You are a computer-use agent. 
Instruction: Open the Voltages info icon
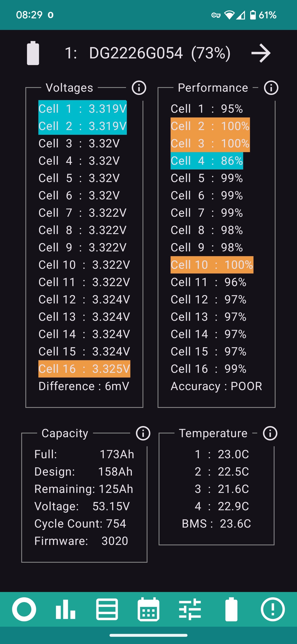click(139, 88)
